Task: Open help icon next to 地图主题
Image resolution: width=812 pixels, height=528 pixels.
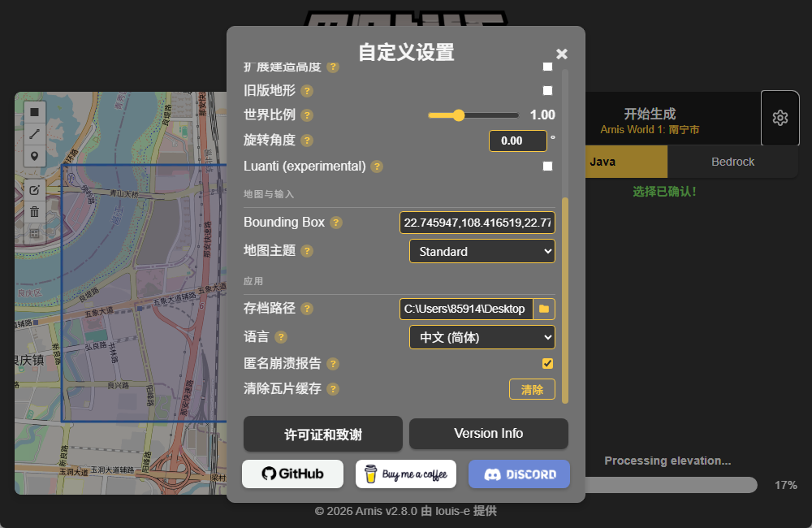Action: pyautogui.click(x=307, y=251)
